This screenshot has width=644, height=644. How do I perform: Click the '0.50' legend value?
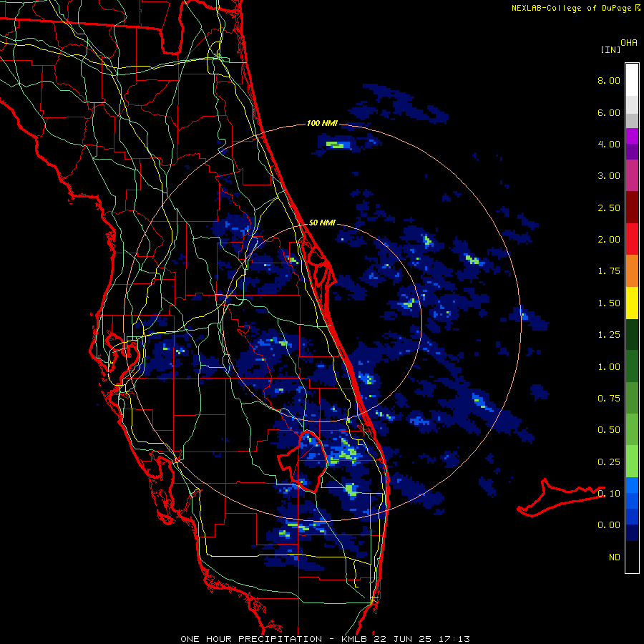pyautogui.click(x=609, y=430)
